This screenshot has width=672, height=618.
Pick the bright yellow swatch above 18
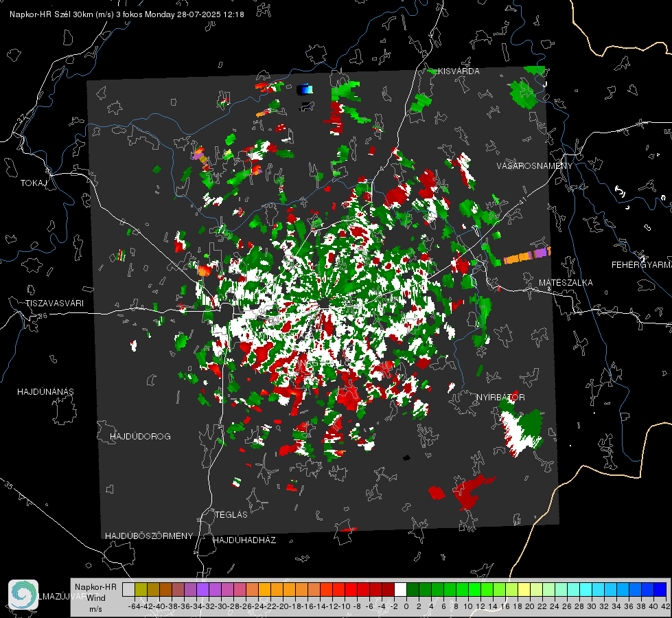coord(524,589)
